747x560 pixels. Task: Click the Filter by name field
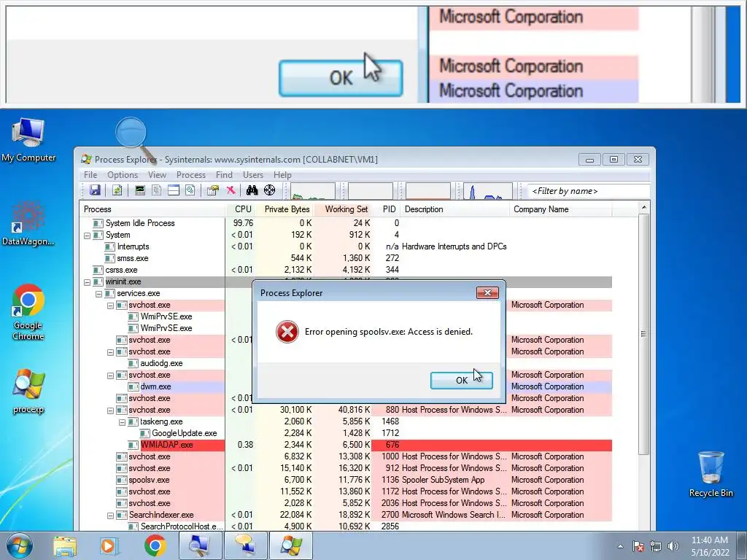(x=589, y=191)
